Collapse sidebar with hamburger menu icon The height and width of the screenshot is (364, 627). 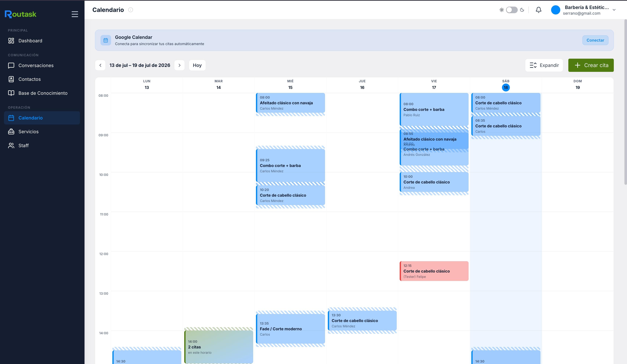coord(75,14)
